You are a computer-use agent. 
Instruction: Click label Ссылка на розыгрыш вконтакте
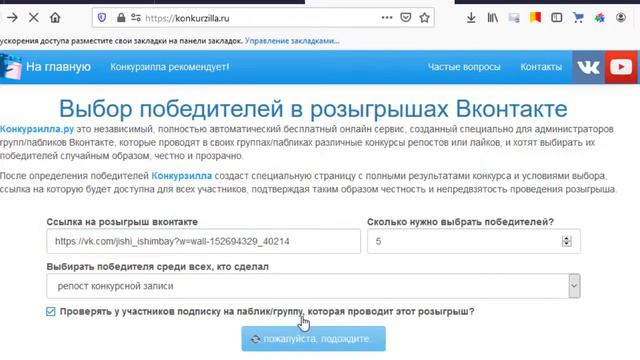click(122, 222)
